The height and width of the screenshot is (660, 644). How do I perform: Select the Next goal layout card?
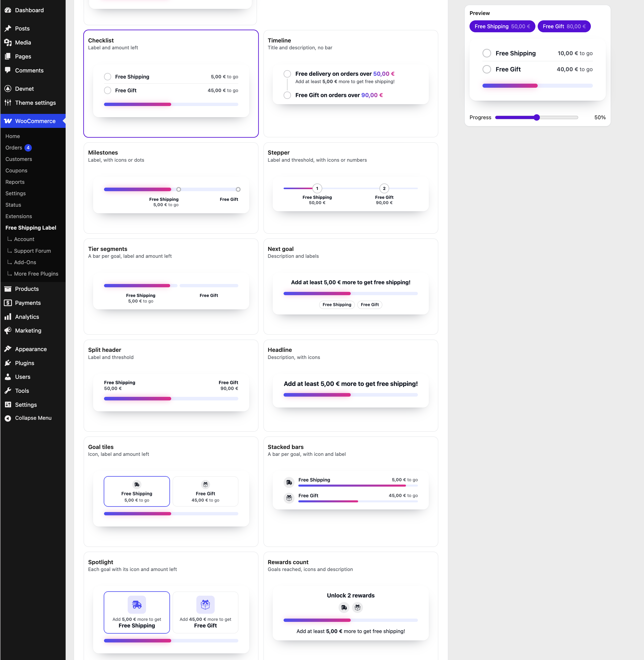pos(351,287)
